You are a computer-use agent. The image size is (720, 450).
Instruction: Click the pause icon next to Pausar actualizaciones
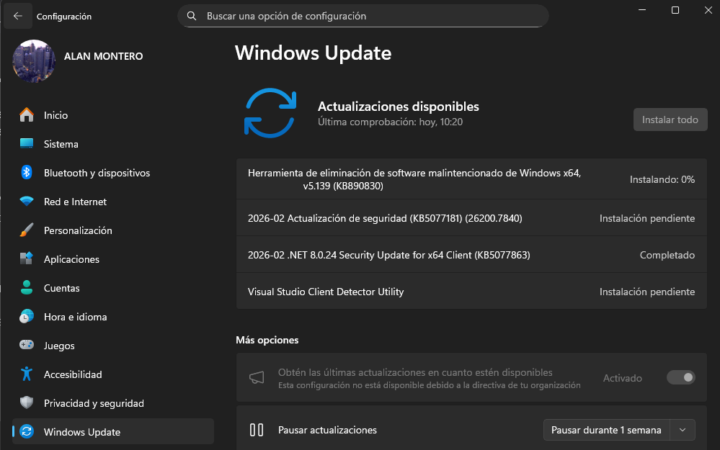pos(256,430)
